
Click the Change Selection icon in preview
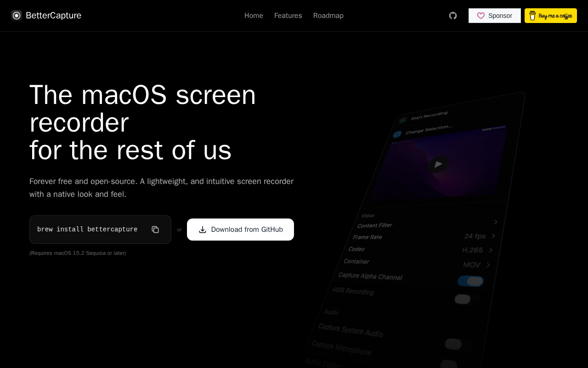pos(397,134)
